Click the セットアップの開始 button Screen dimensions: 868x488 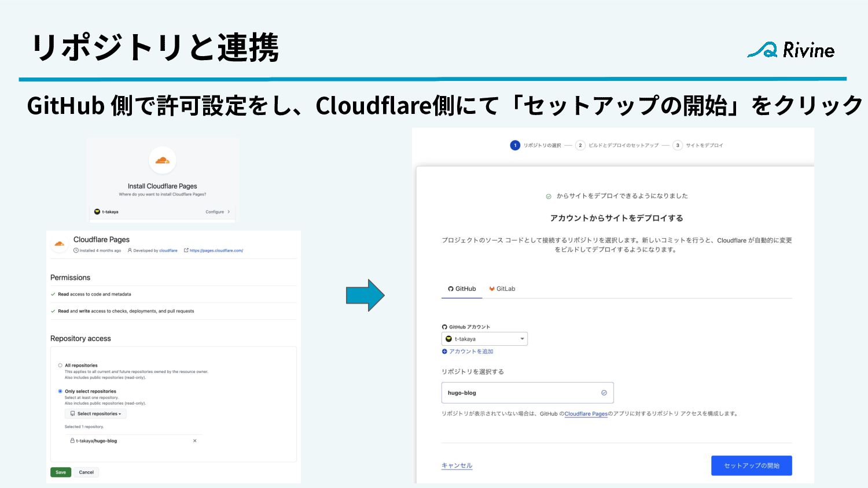752,465
